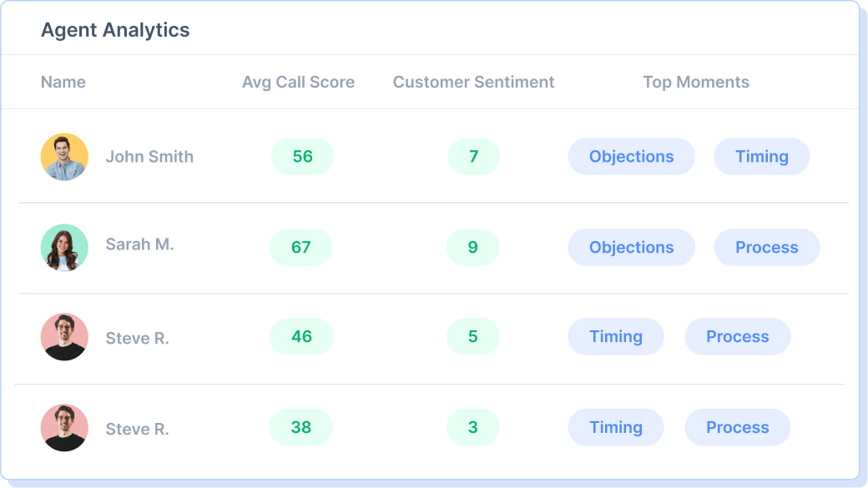The image size is (868, 488).
Task: Open the John Smith name link
Action: [x=149, y=157]
